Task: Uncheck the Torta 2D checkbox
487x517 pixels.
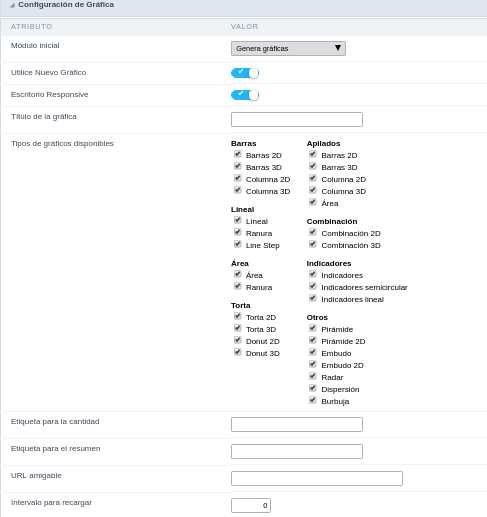Action: (237, 316)
